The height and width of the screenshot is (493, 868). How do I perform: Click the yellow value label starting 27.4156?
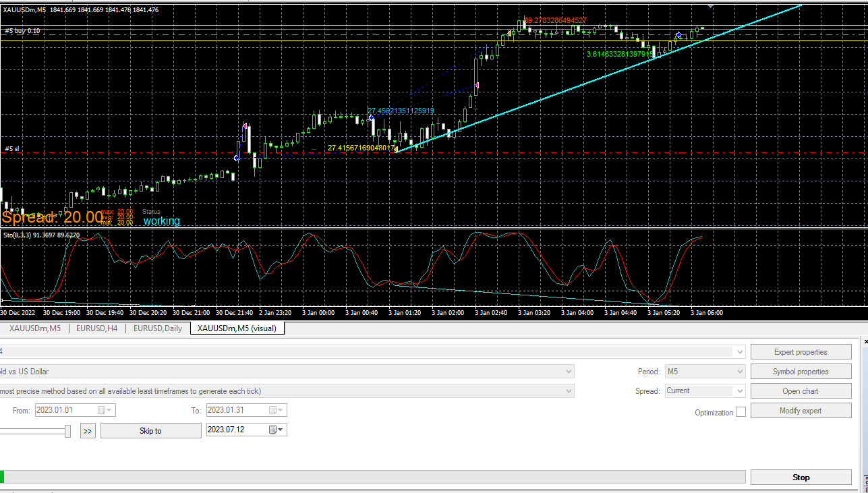362,148
